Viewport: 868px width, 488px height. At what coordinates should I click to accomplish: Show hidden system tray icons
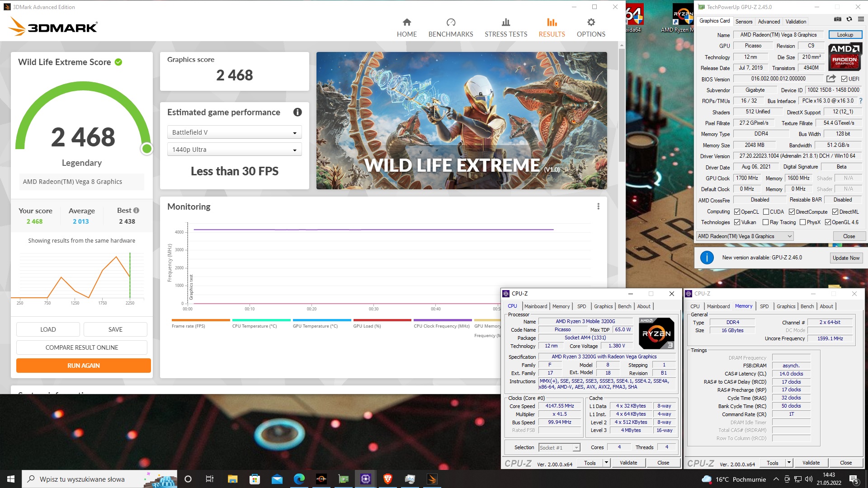click(776, 479)
